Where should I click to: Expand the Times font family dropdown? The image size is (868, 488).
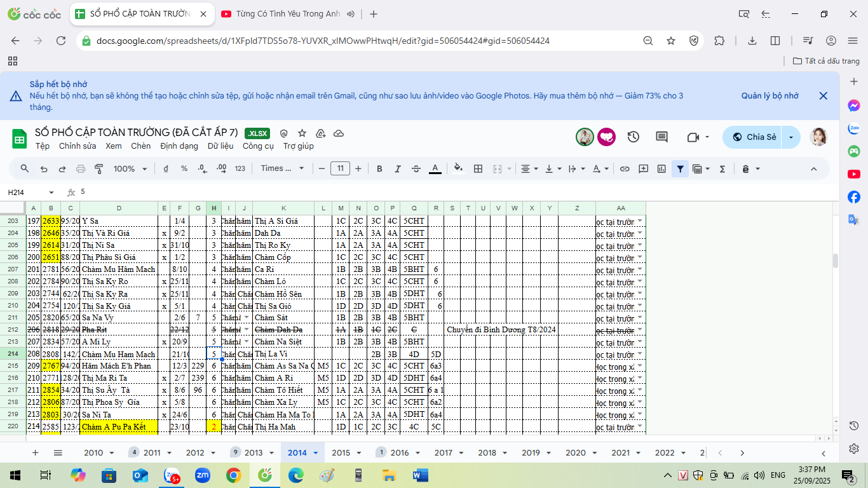(282, 168)
